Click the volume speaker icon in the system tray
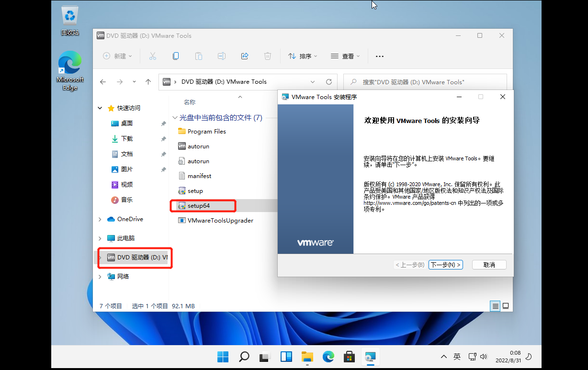 click(484, 357)
